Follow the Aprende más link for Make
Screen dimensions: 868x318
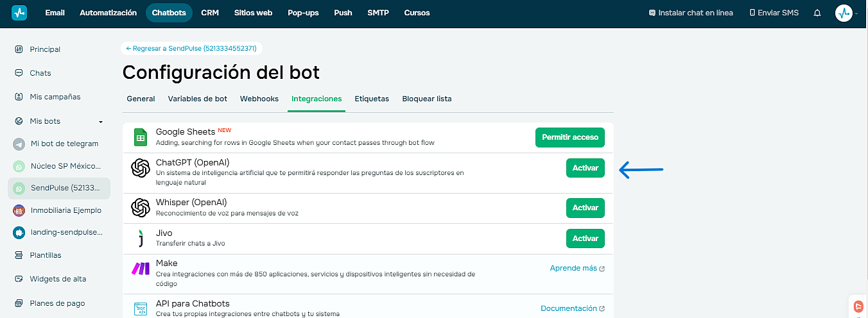[573, 268]
